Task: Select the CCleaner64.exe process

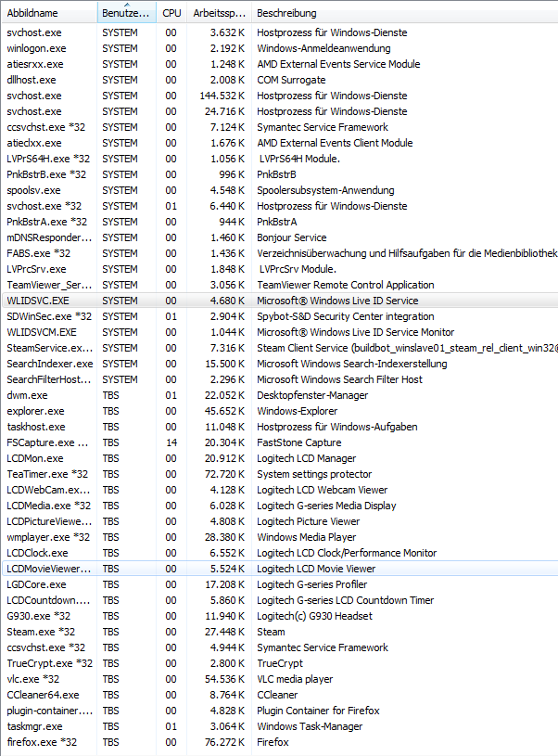Action: pos(280,695)
